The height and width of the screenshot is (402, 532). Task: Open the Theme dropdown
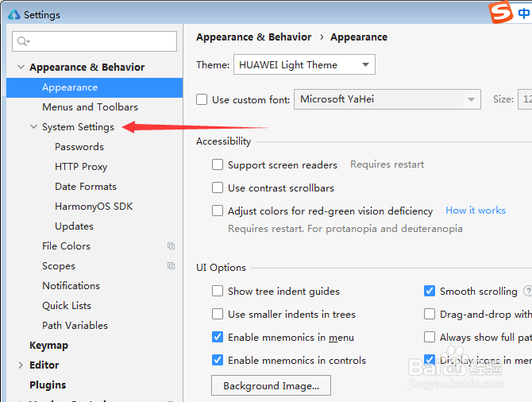click(304, 65)
